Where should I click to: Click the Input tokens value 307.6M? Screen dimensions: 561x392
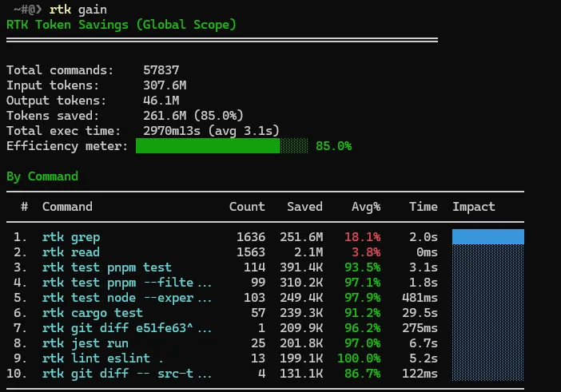click(165, 85)
